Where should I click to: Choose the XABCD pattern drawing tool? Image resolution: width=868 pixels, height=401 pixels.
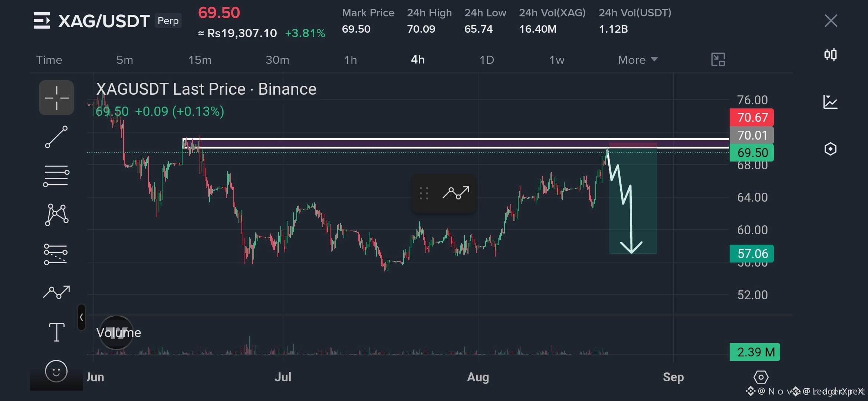click(56, 215)
